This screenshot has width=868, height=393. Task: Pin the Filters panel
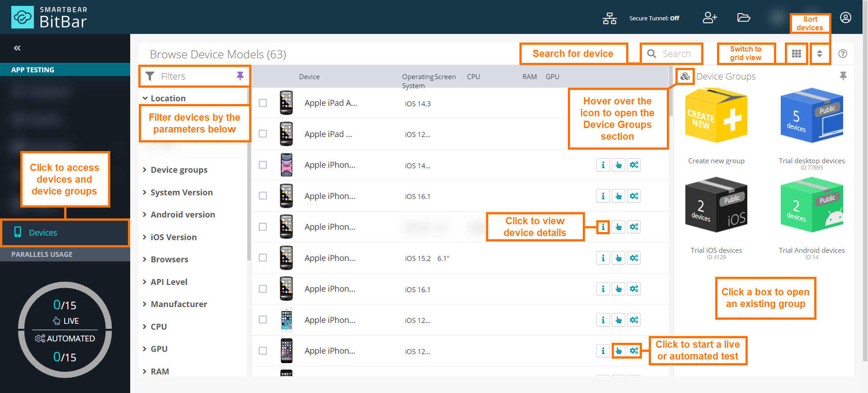pos(240,76)
